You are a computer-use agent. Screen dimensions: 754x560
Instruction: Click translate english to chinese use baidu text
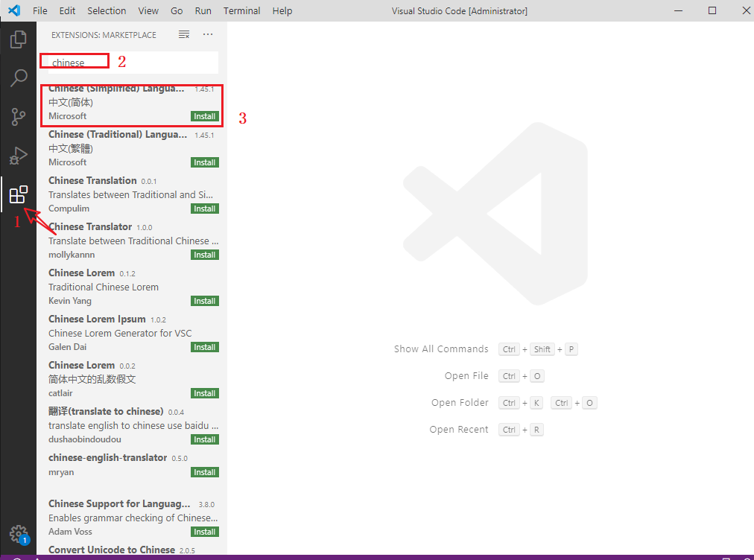coord(133,425)
